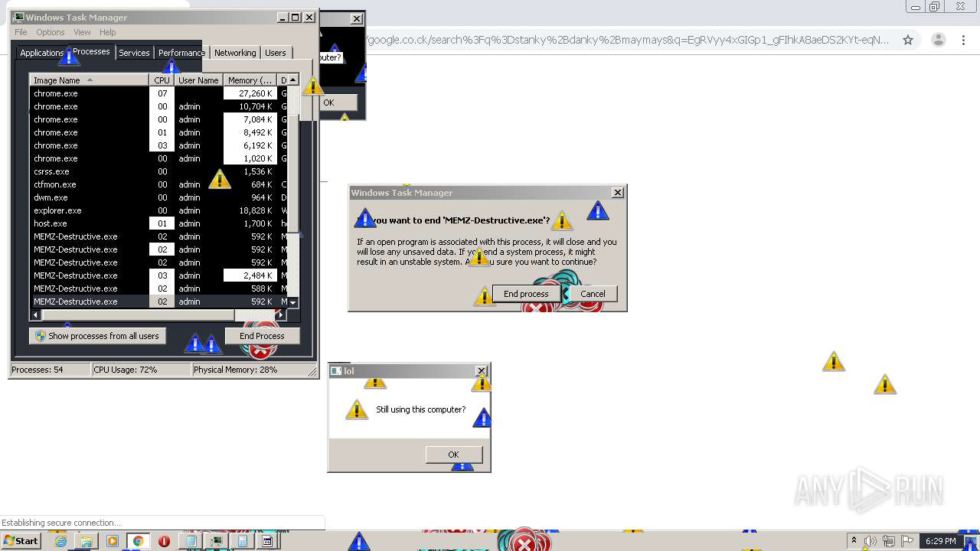Click the last window-shaped taskbar button
980x551 pixels.
268,541
